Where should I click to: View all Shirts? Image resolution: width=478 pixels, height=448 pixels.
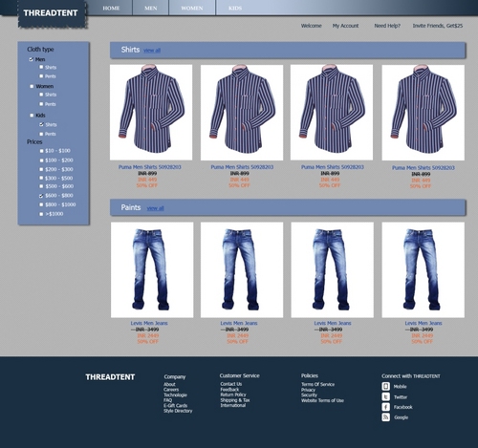(x=152, y=51)
